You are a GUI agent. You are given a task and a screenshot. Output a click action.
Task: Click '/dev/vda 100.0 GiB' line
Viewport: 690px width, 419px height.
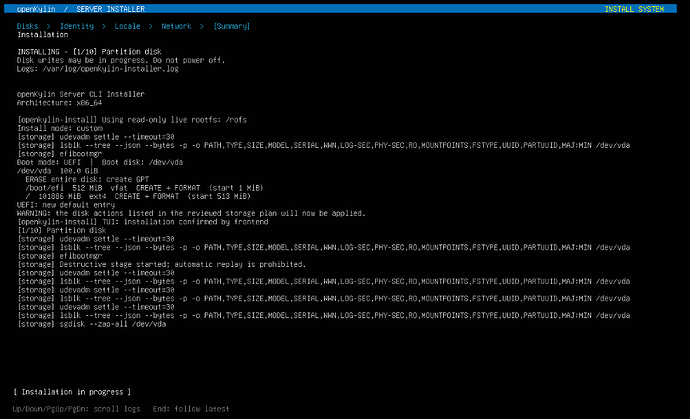pos(58,171)
